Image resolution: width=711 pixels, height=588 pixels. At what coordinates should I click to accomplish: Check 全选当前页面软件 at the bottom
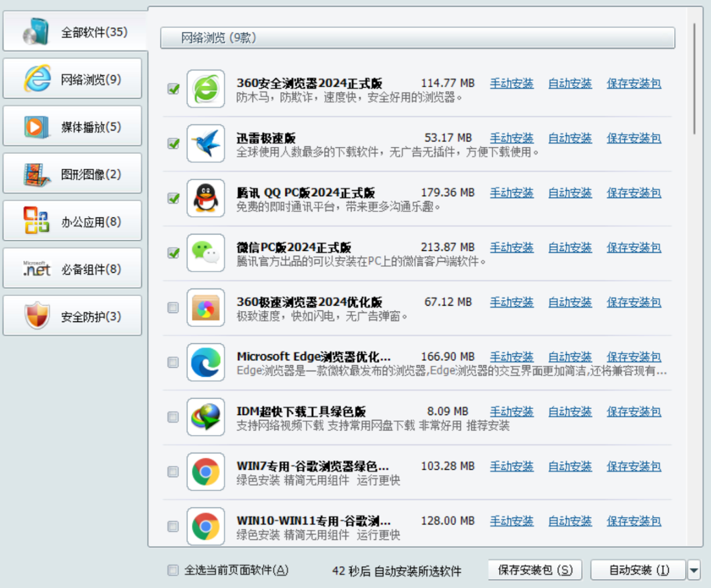[x=173, y=570]
